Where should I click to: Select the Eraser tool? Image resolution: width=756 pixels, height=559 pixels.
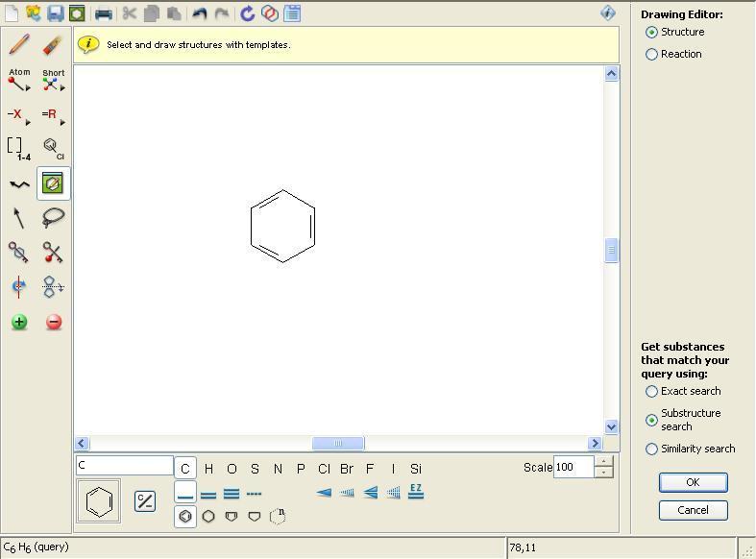pyautogui.click(x=53, y=45)
